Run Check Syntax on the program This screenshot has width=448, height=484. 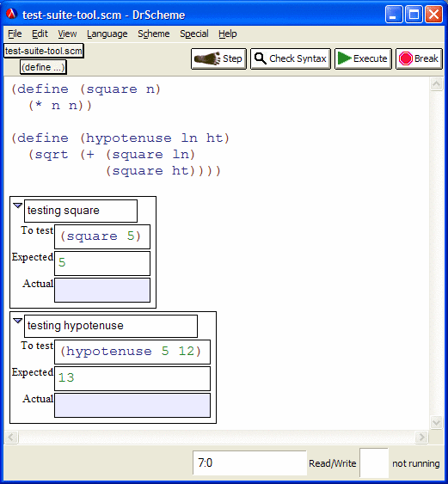click(x=291, y=58)
